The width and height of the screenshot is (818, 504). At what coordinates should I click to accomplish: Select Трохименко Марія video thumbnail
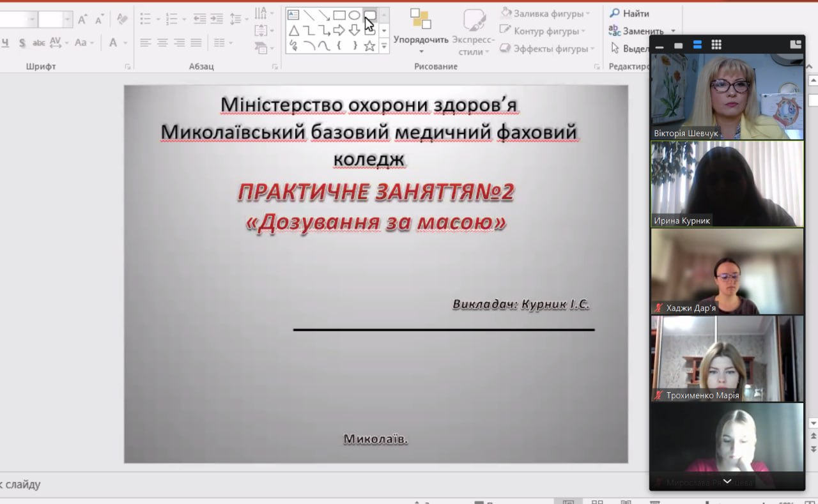point(727,358)
